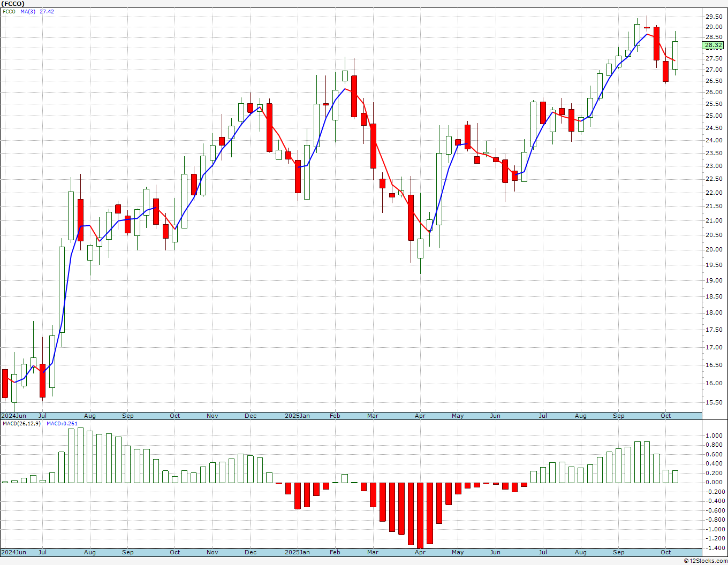The image size is (728, 565).
Task: Click 2025Jan on the MACD panel axis
Action: pos(297,552)
